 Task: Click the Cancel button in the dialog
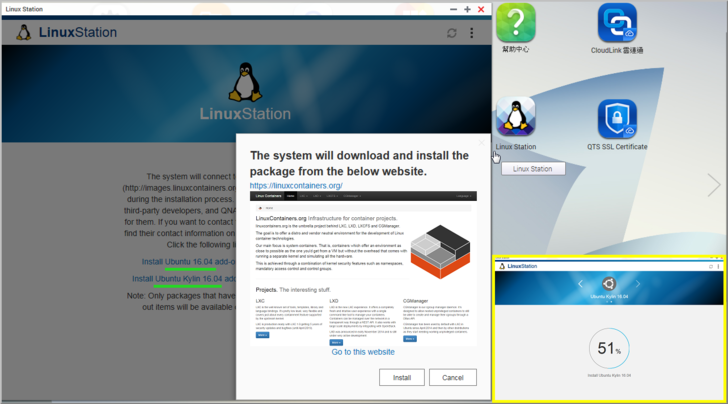coord(453,377)
